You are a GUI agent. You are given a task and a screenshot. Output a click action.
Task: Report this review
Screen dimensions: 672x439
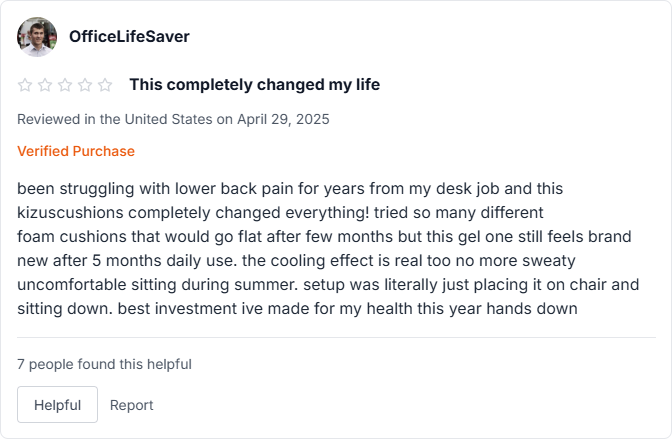coord(132,405)
